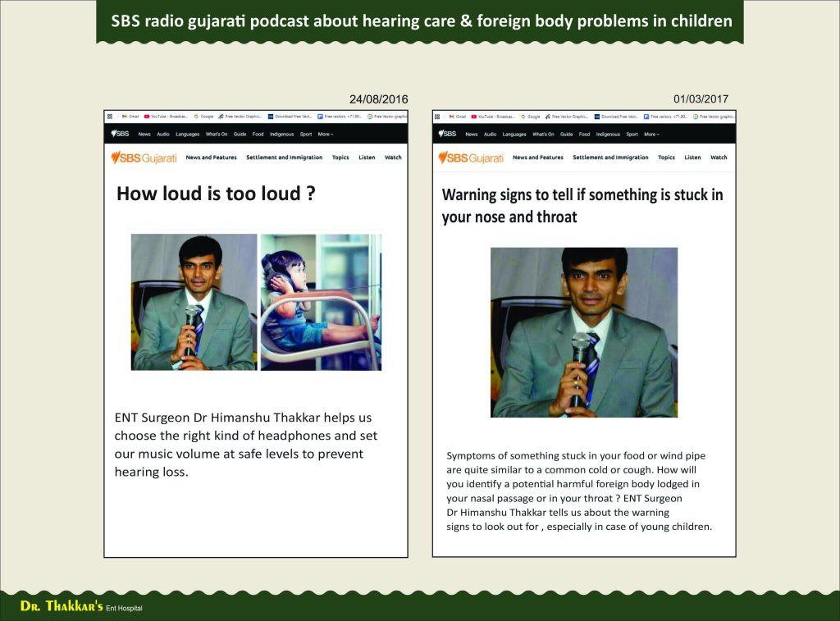Click the SBS Gujarati logo on 'How loud' page

click(144, 158)
